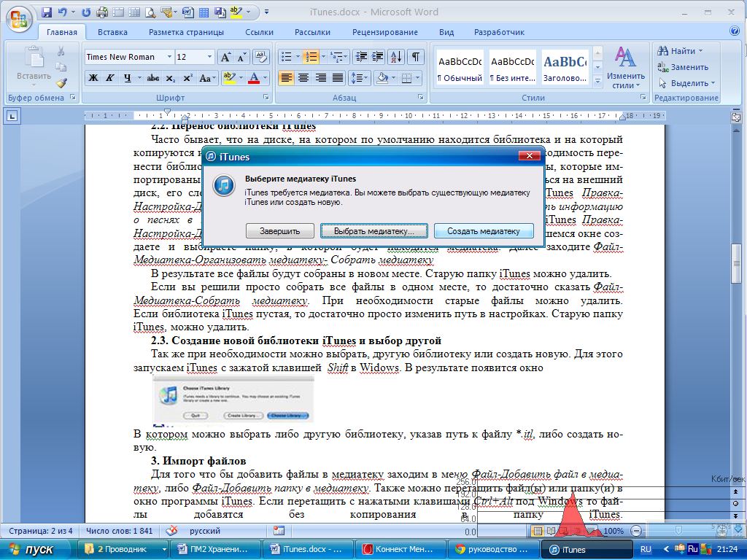Click the Increase Indent icon
747x560 pixels.
377,57
